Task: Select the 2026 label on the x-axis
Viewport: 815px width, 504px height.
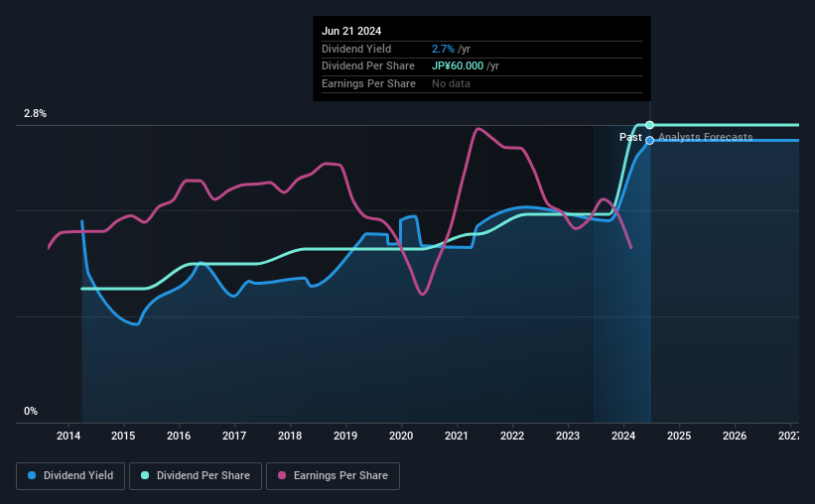Action: tap(735, 436)
